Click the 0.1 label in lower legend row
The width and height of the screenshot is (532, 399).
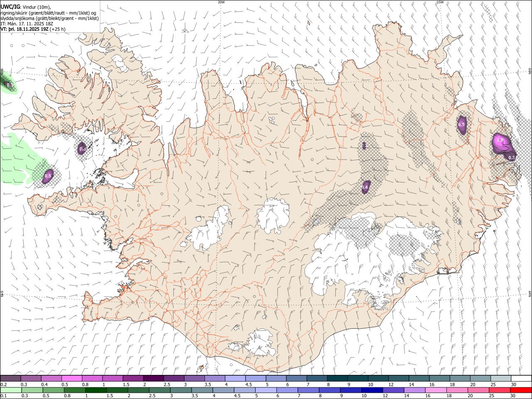(4, 396)
